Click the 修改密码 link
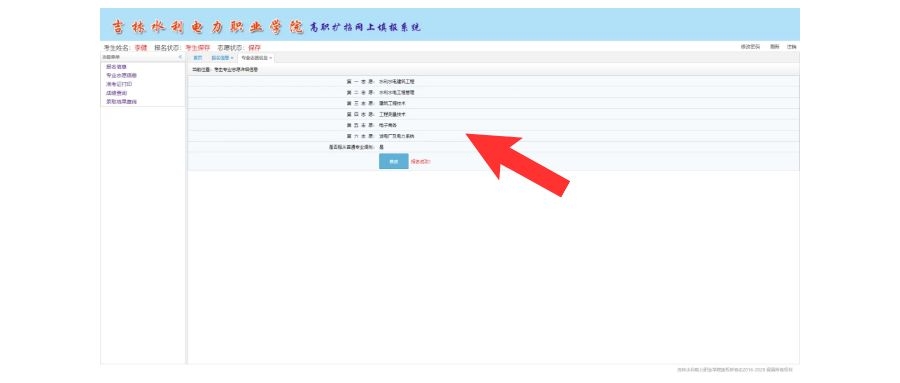This screenshot has width=900, height=383. click(x=750, y=47)
